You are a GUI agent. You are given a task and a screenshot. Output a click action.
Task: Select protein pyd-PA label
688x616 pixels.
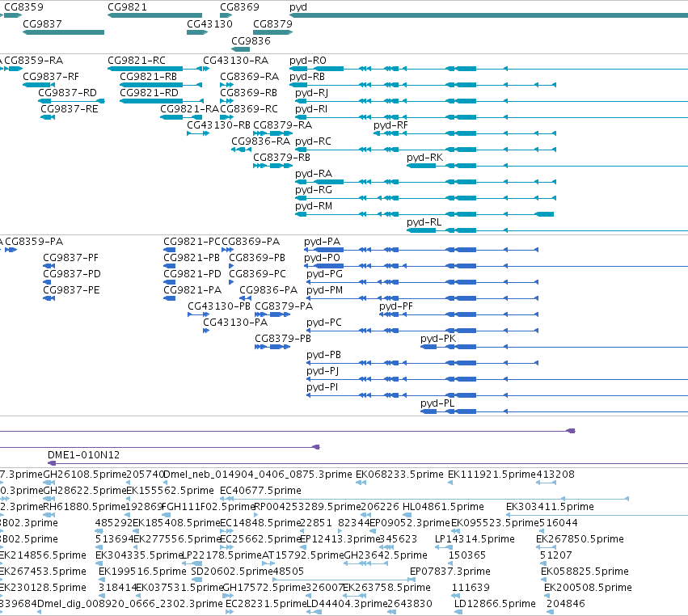pyautogui.click(x=322, y=242)
